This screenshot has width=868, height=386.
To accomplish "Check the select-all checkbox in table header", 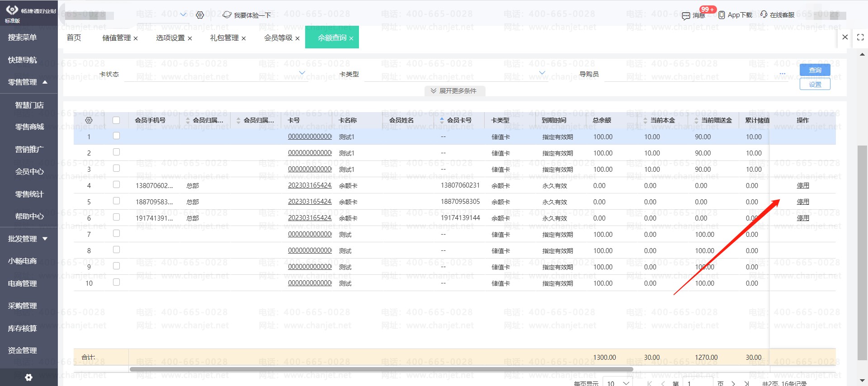I will [x=116, y=120].
